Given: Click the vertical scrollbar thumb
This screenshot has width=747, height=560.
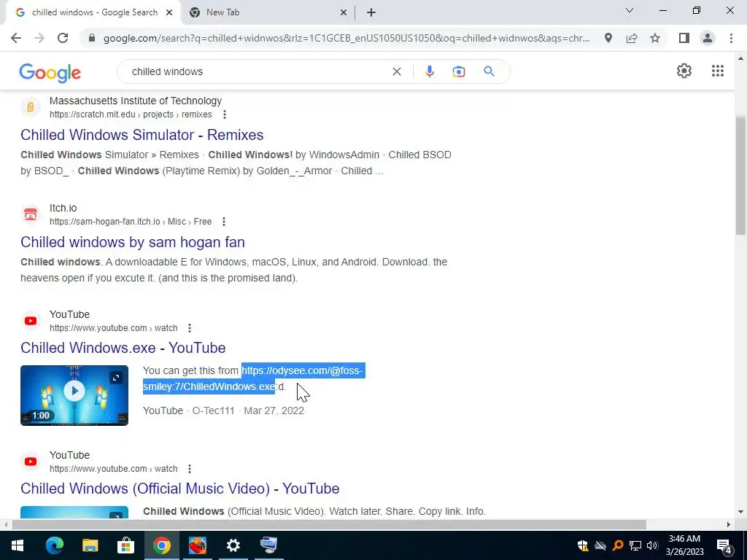Looking at the screenshot, I should [740, 175].
